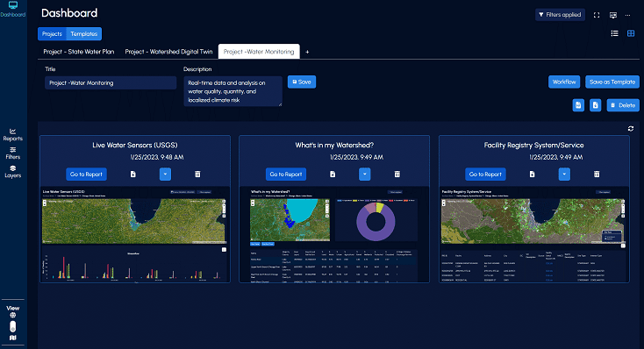644x349 pixels.
Task: Toggle the globe/map View switch
Action: tap(13, 326)
